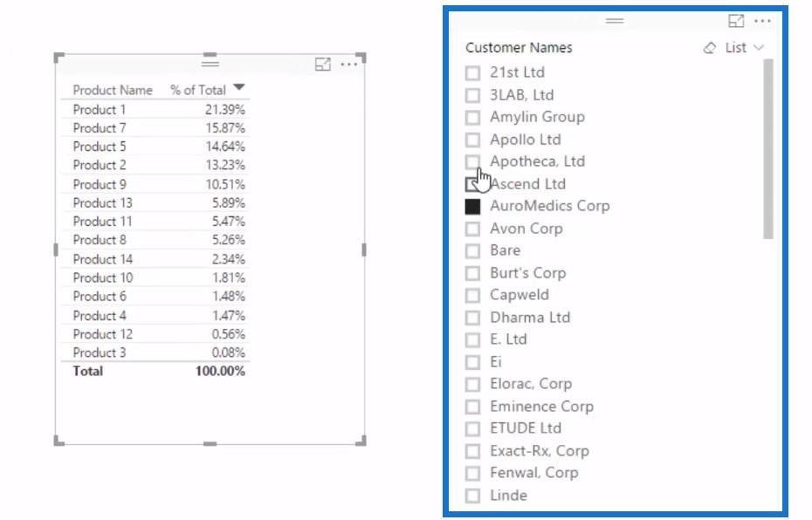Select the Product 4 row name
Viewport: 812px width, 520px height.
point(99,316)
